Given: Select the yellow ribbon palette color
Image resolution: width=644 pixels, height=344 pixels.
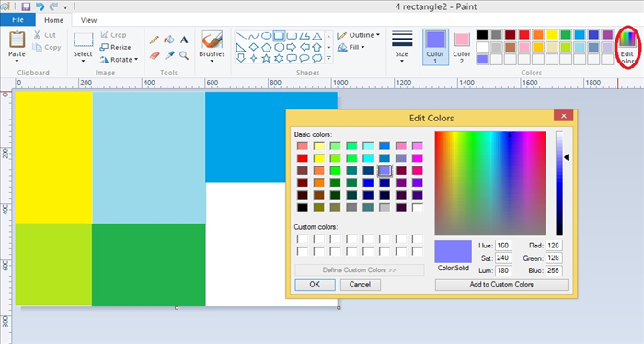Looking at the screenshot, I should point(552,34).
